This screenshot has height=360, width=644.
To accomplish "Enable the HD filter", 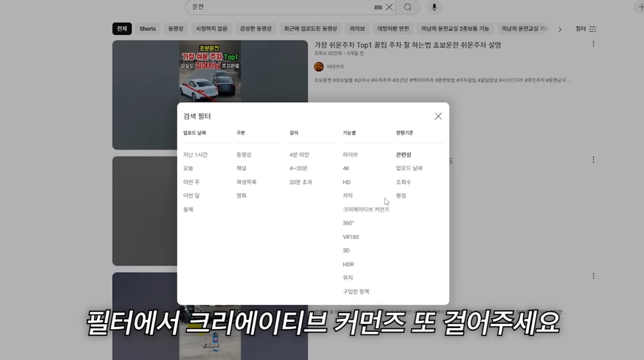I will (x=346, y=182).
